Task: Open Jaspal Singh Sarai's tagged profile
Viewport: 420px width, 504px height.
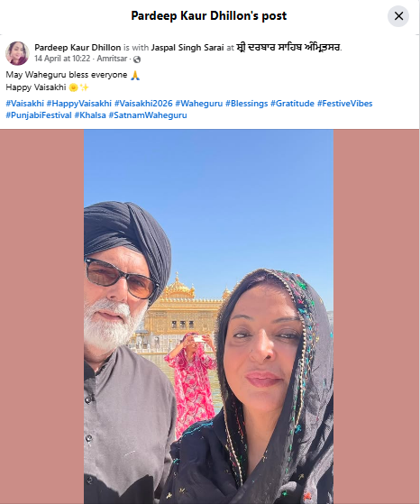Action: (187, 48)
